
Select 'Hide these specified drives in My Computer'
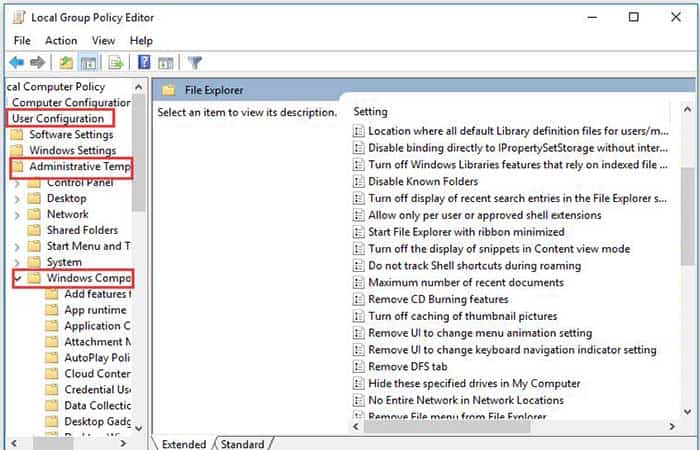[x=474, y=383]
